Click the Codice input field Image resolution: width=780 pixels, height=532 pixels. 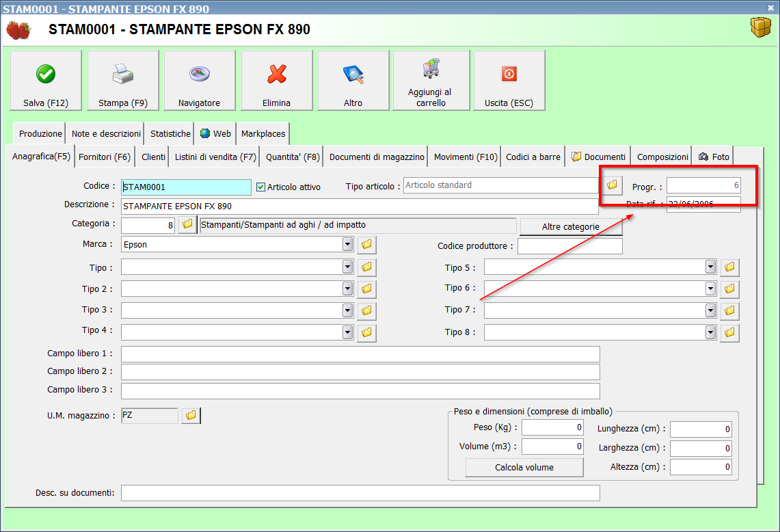pos(186,187)
